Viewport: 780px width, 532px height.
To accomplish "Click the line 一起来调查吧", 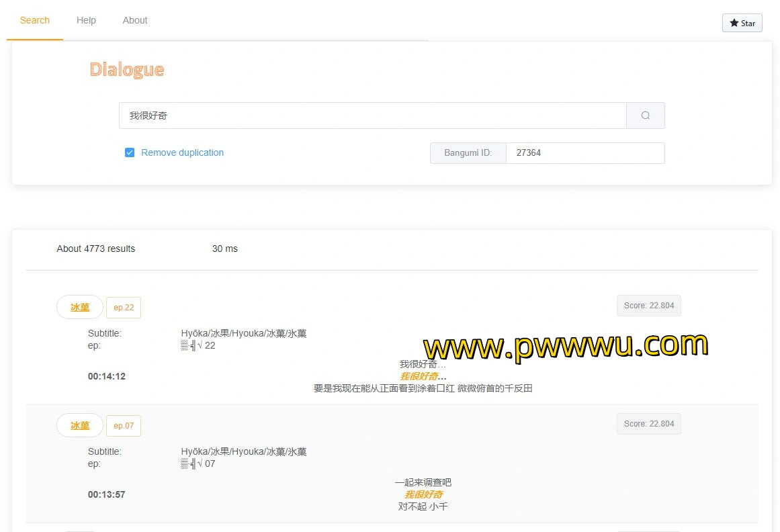I will (x=423, y=482).
